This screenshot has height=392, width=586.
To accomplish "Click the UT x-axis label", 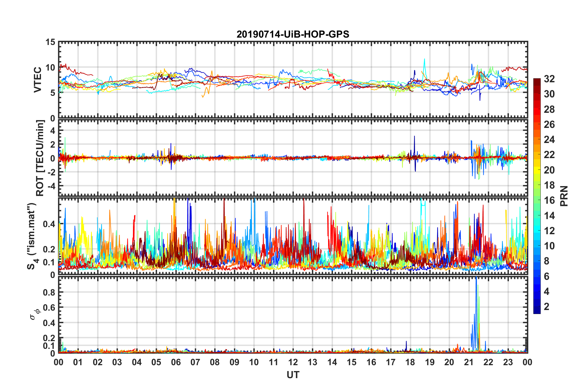I will tap(293, 375).
